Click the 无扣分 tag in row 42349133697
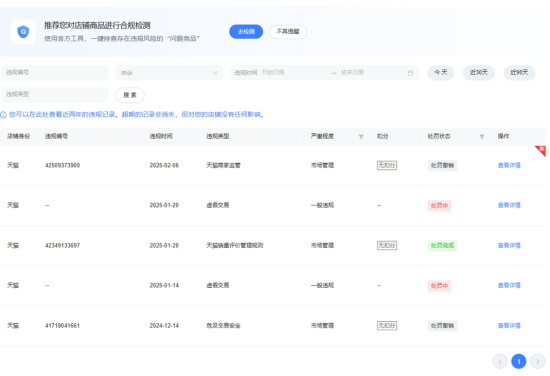550x376 pixels. [387, 246]
